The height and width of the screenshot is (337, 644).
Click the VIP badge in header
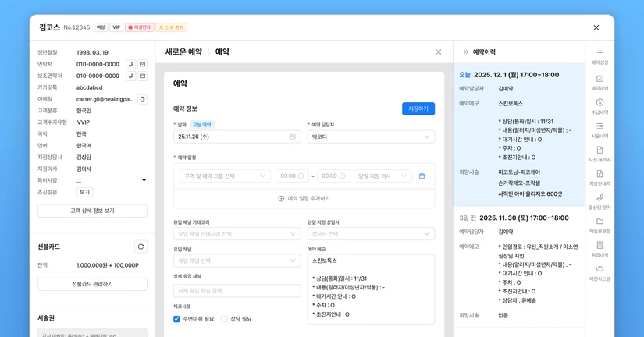[116, 27]
